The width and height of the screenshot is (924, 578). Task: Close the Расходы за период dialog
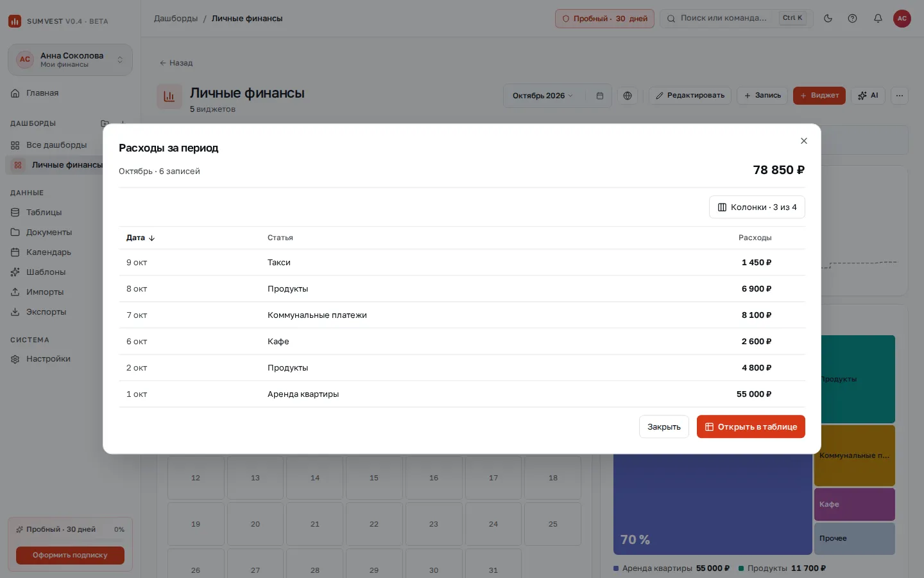pyautogui.click(x=803, y=141)
